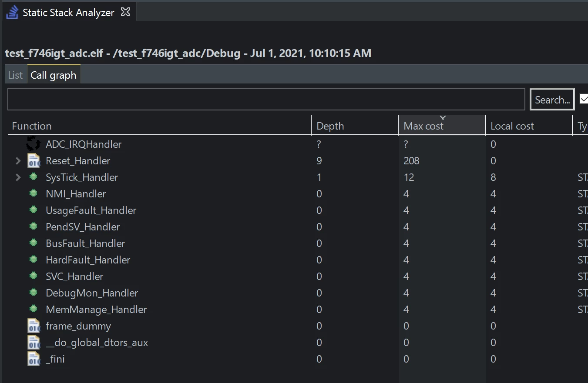Click the frame_dummy binary file icon
This screenshot has height=383, width=588.
[34, 326]
